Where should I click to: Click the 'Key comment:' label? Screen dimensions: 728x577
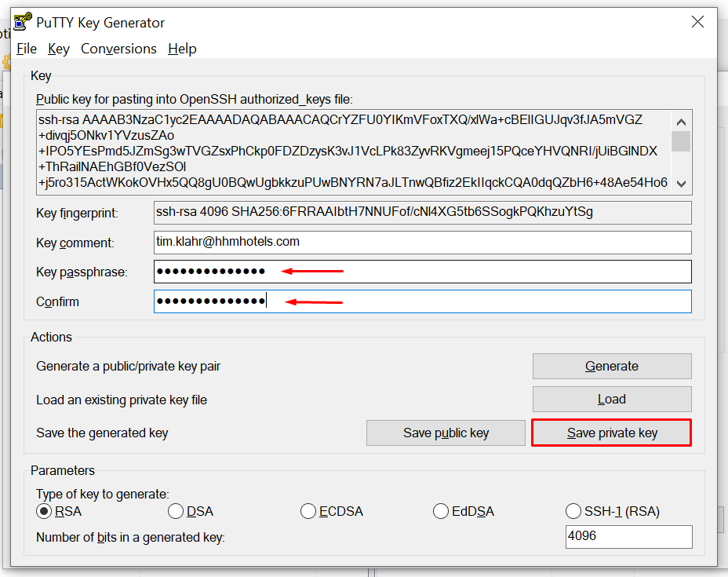click(75, 243)
